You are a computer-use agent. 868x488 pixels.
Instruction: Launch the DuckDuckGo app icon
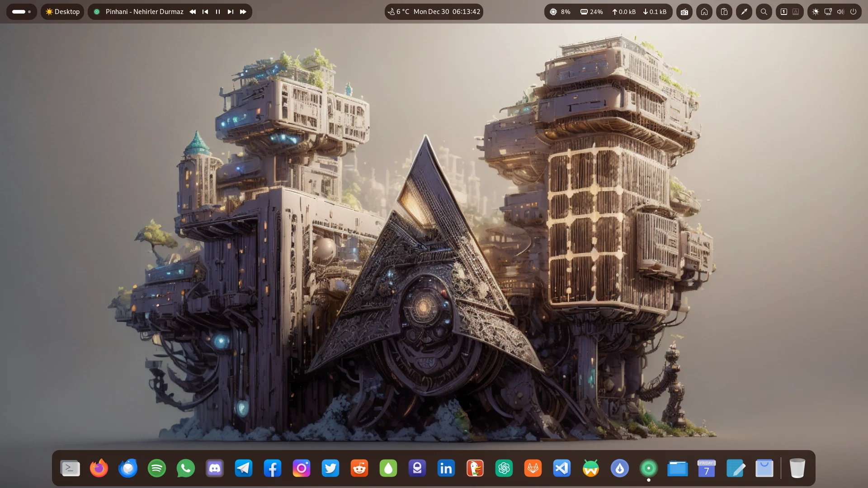(x=475, y=468)
